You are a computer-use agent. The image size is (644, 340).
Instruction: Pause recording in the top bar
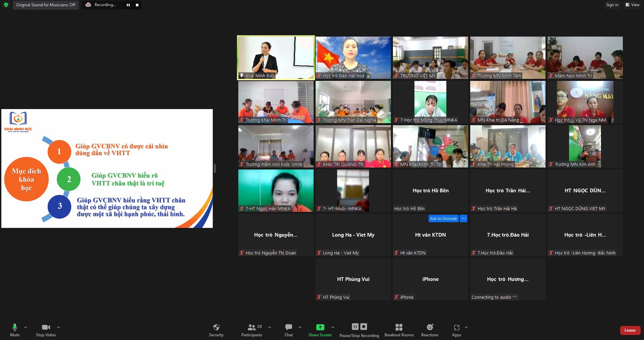[128, 5]
